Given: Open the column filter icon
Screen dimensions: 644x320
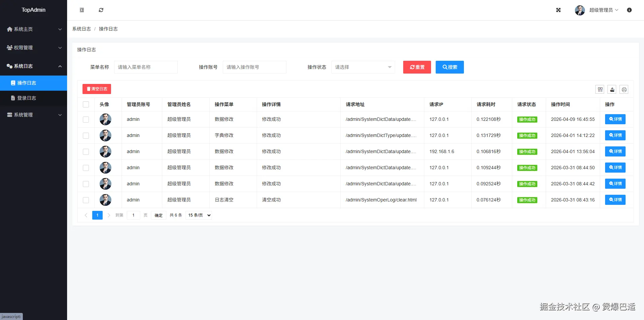Looking at the screenshot, I should click(x=600, y=89).
